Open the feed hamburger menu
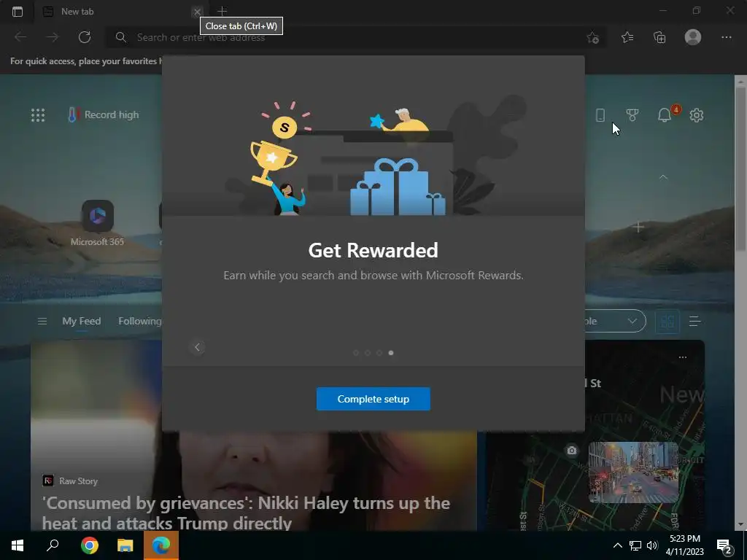This screenshot has width=747, height=560. click(x=42, y=322)
